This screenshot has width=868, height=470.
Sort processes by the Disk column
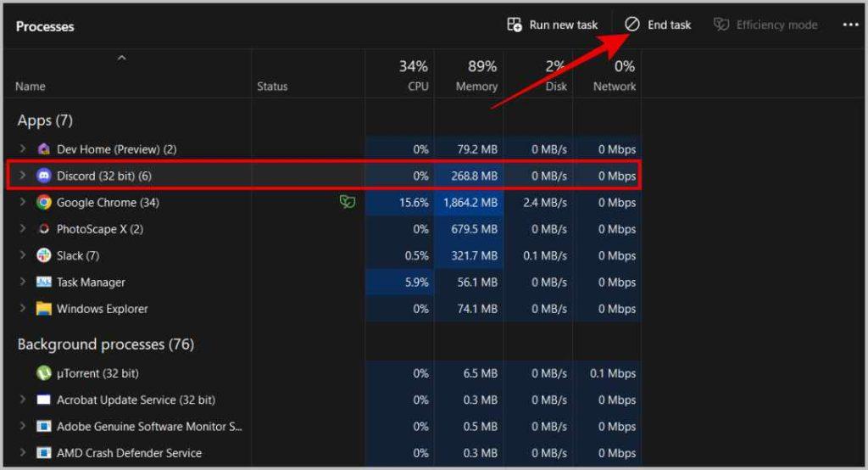556,87
